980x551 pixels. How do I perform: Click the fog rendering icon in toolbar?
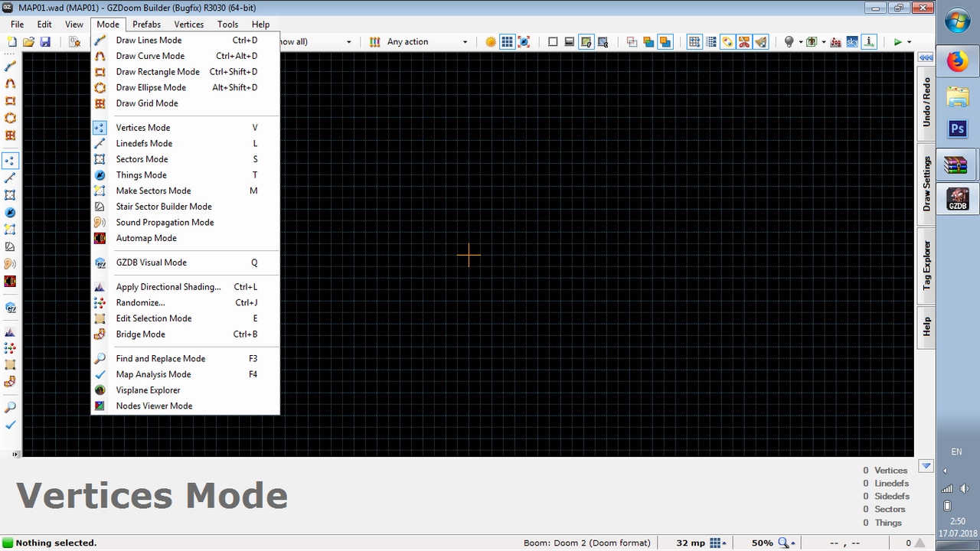coord(835,41)
